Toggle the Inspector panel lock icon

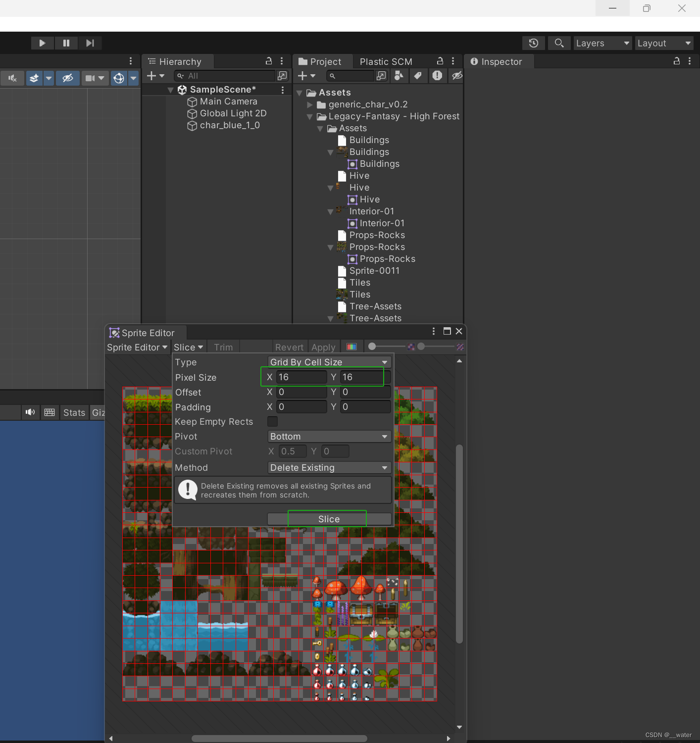(676, 61)
